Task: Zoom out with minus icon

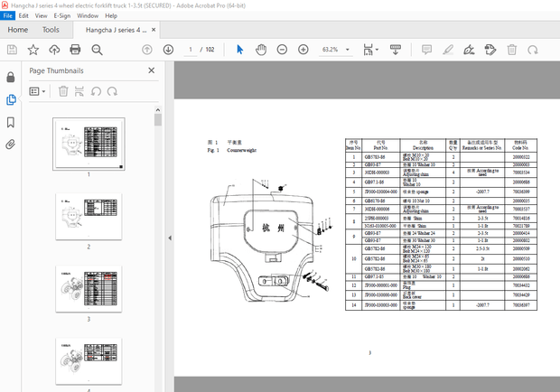Action: (282, 50)
